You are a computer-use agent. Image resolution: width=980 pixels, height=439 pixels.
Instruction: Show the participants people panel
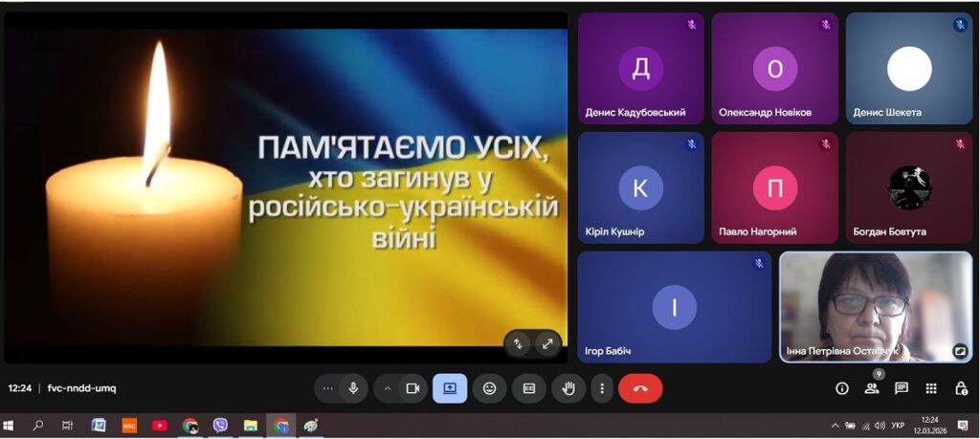(872, 388)
